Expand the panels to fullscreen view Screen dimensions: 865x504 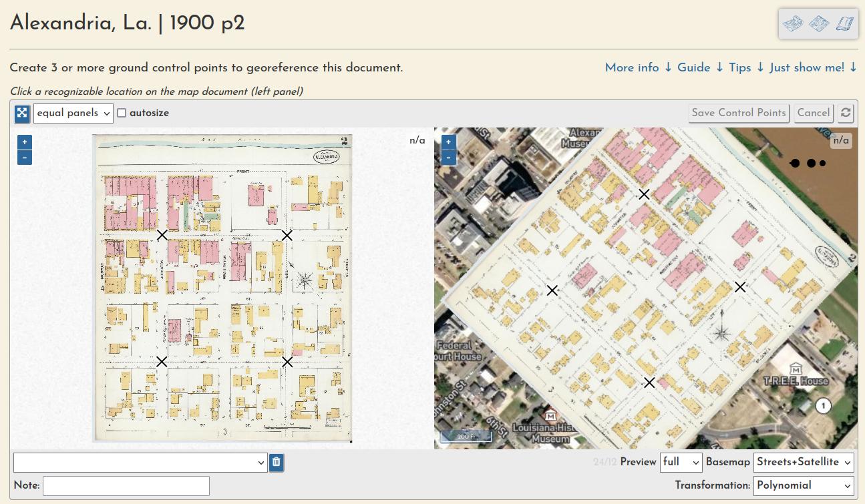(x=22, y=113)
